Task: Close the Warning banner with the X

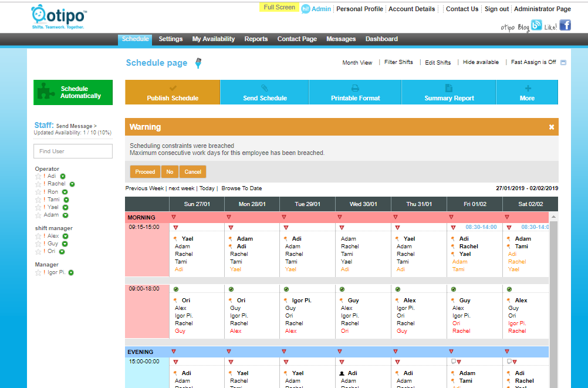Action: [x=551, y=127]
